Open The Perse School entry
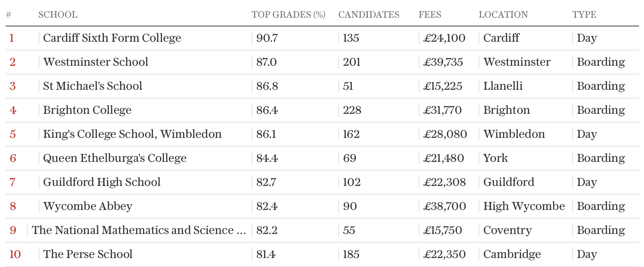Image resolution: width=644 pixels, height=267 pixels. click(x=88, y=254)
